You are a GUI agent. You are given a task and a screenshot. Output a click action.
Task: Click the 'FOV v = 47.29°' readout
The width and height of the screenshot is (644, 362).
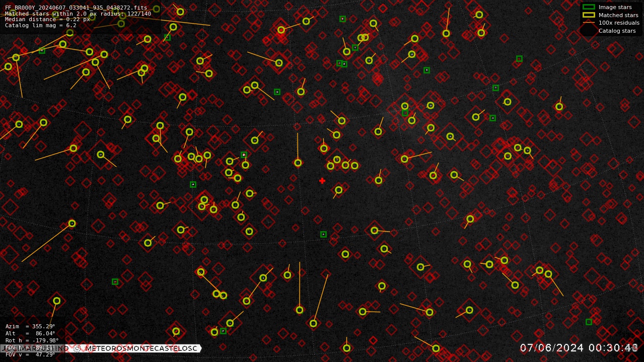tap(30, 354)
